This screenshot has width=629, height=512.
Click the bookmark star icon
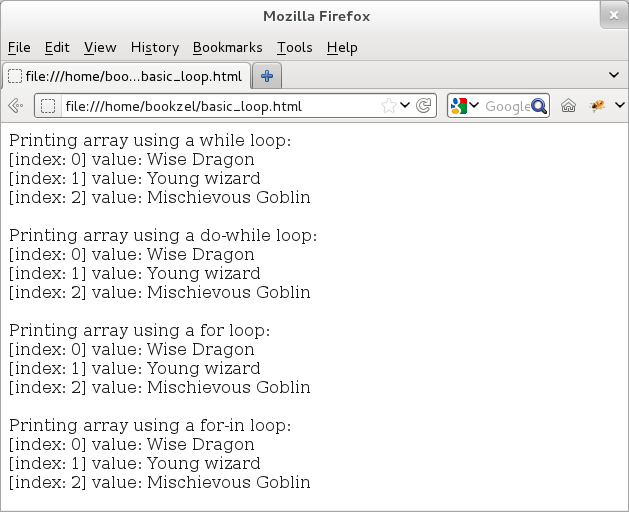pyautogui.click(x=388, y=106)
